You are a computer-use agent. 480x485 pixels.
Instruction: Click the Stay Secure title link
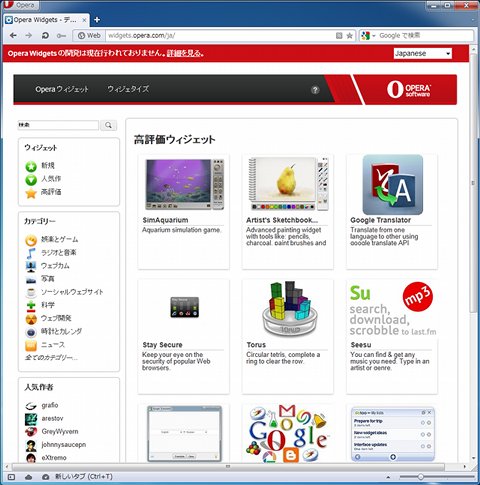[x=162, y=345]
